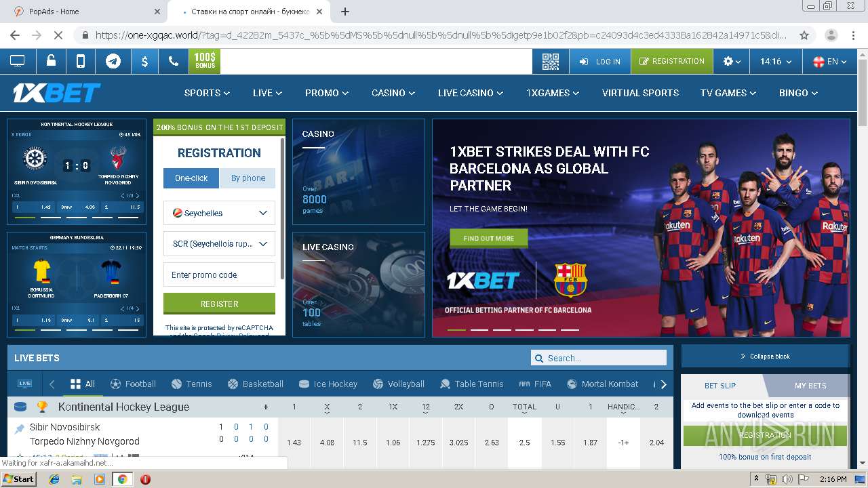Open the BINGO menu
Image resolution: width=868 pixels, height=488 pixels.
(798, 93)
